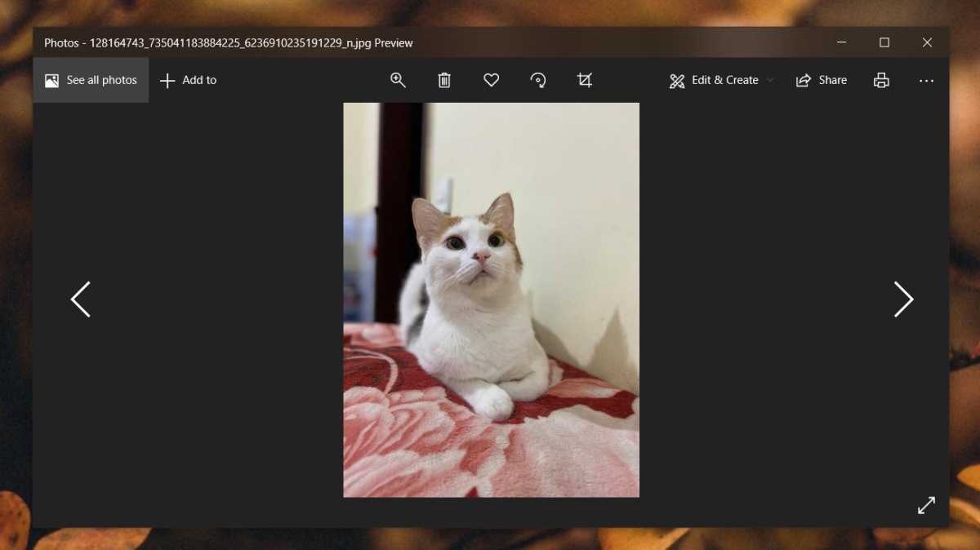The height and width of the screenshot is (550, 980).
Task: Click the plus icon beside Add to
Action: [167, 80]
